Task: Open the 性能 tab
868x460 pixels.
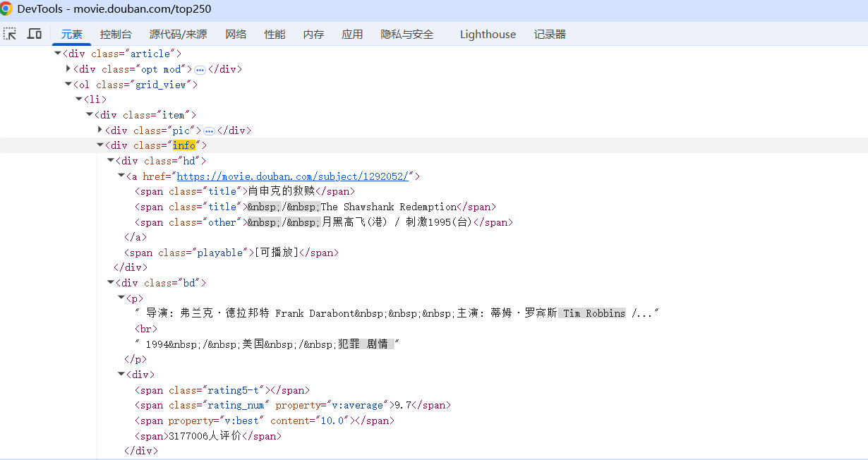Action: point(275,35)
